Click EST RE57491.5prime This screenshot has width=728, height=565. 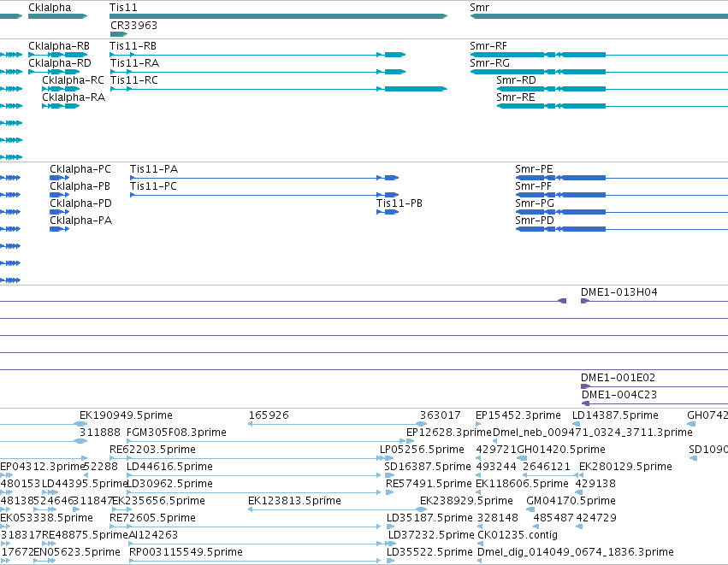[x=429, y=484]
